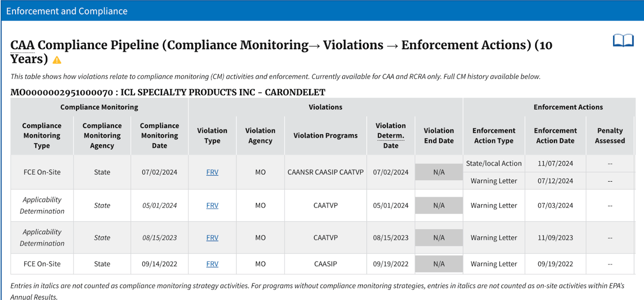The height and width of the screenshot is (300, 644).
Task: Select the State/local Action cell
Action: point(494,163)
